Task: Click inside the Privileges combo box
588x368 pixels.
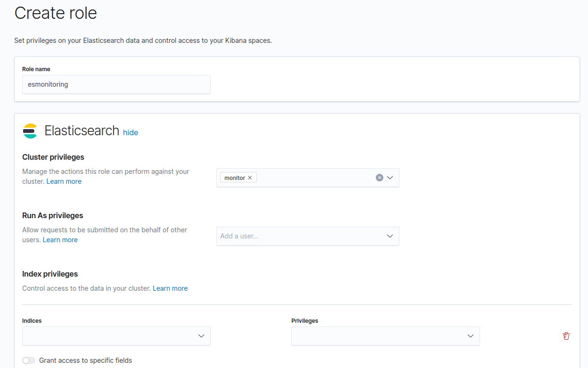Action: pyautogui.click(x=377, y=336)
